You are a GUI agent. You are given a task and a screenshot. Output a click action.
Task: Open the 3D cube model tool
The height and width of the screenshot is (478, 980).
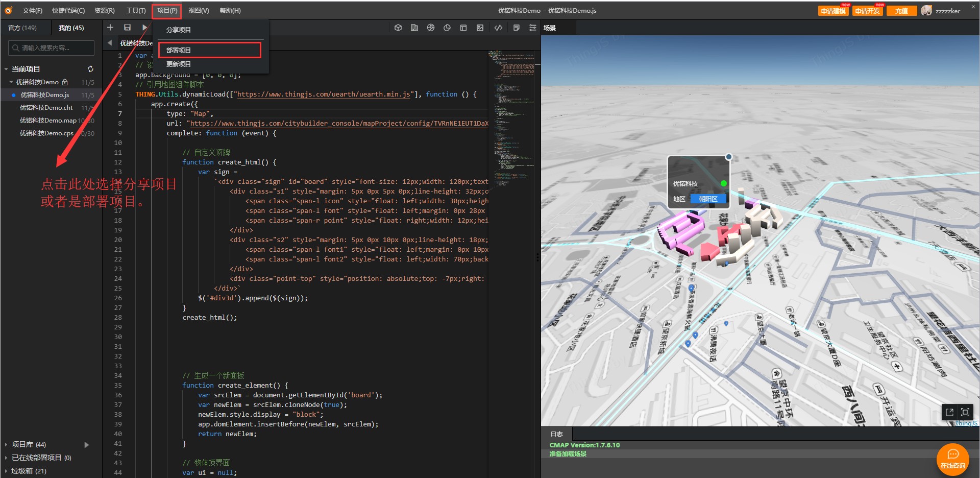398,28
